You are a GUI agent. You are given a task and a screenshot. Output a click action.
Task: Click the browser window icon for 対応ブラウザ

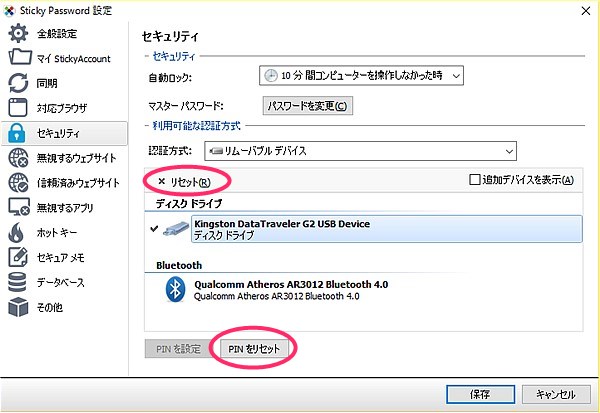pos(18,107)
